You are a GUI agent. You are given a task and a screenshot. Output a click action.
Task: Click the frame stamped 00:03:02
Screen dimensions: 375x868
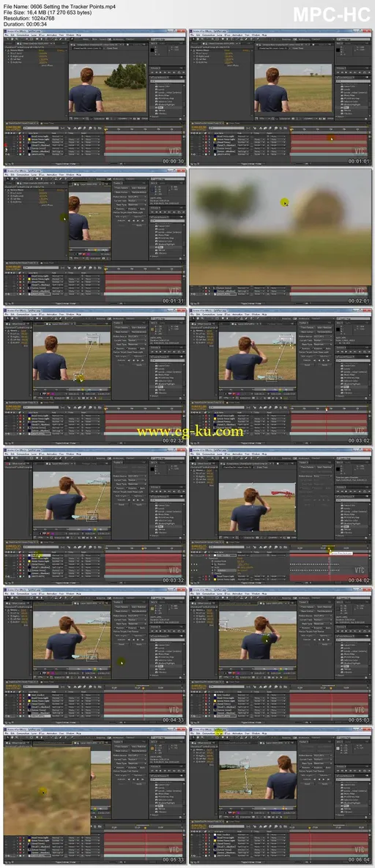tap(281, 376)
